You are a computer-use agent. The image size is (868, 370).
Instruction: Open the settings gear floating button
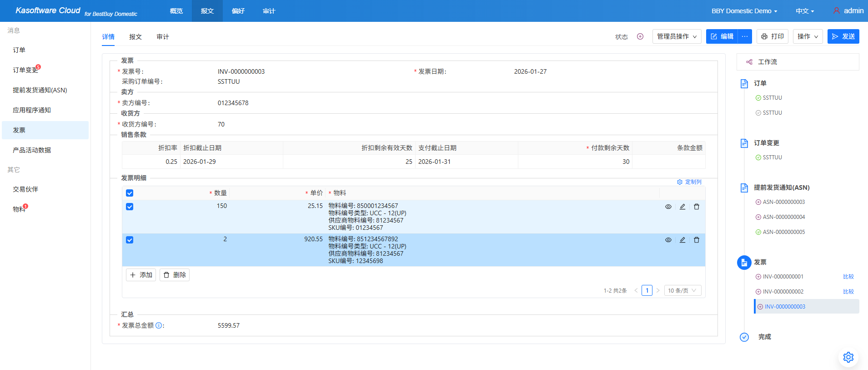point(848,357)
